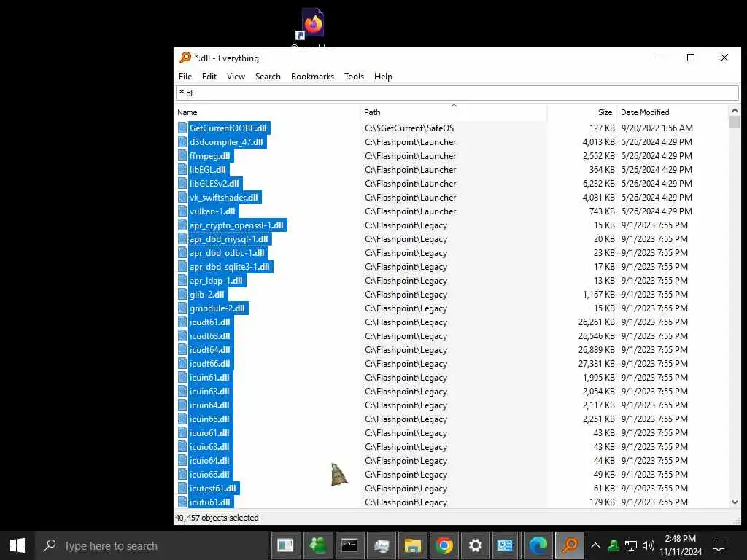Open Microsoft Edge from the taskbar
Image resolution: width=747 pixels, height=560 pixels.
point(538,545)
